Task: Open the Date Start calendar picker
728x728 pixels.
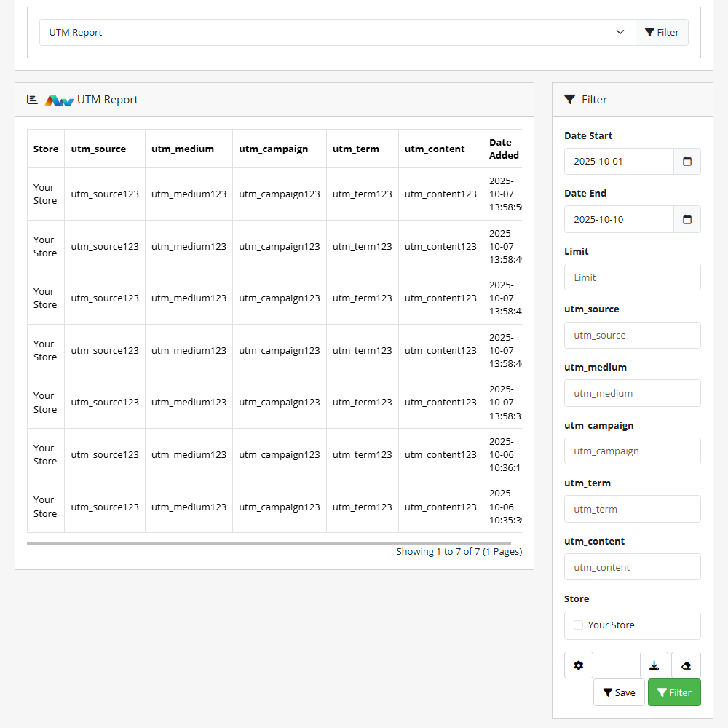Action: [x=687, y=162]
